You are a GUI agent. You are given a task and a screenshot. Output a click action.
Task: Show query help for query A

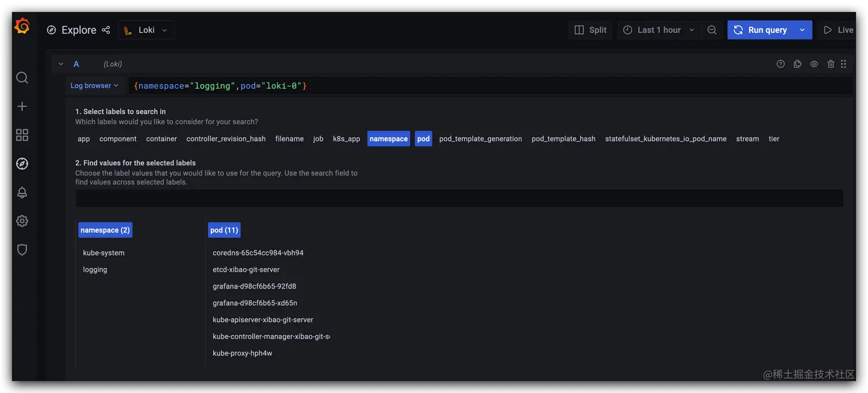click(780, 64)
